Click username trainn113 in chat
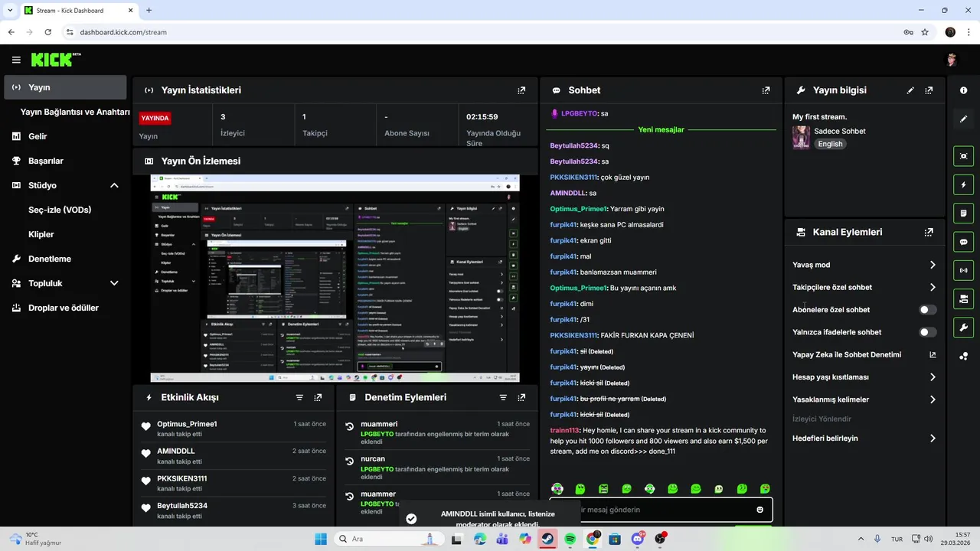This screenshot has width=980, height=551. pos(564,431)
